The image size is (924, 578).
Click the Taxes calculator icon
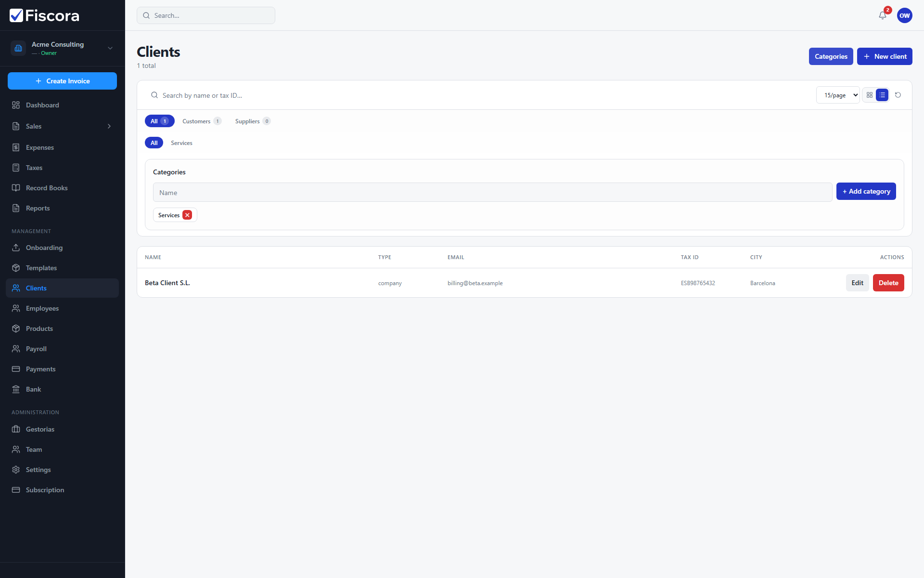[16, 168]
